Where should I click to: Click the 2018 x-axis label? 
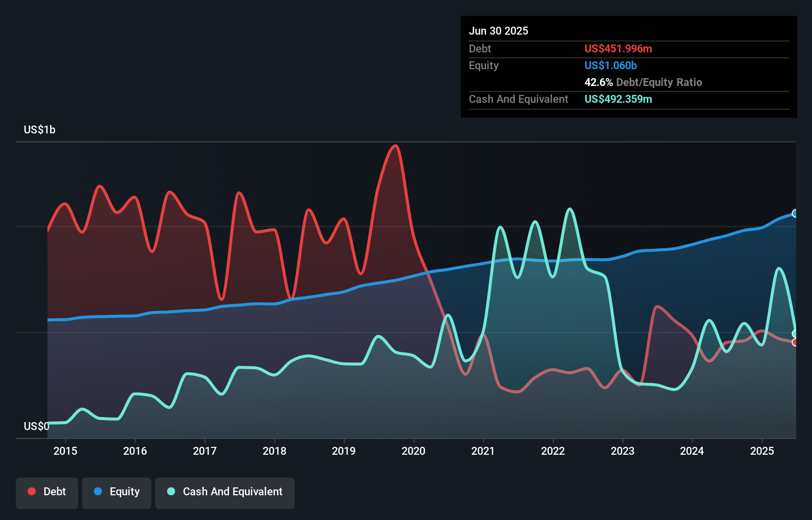point(274,451)
